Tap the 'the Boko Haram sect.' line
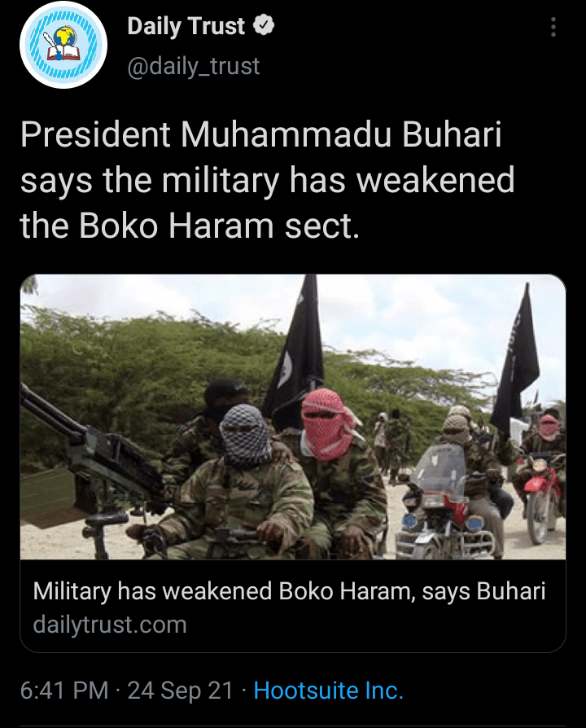This screenshot has width=586, height=728. pos(190,226)
